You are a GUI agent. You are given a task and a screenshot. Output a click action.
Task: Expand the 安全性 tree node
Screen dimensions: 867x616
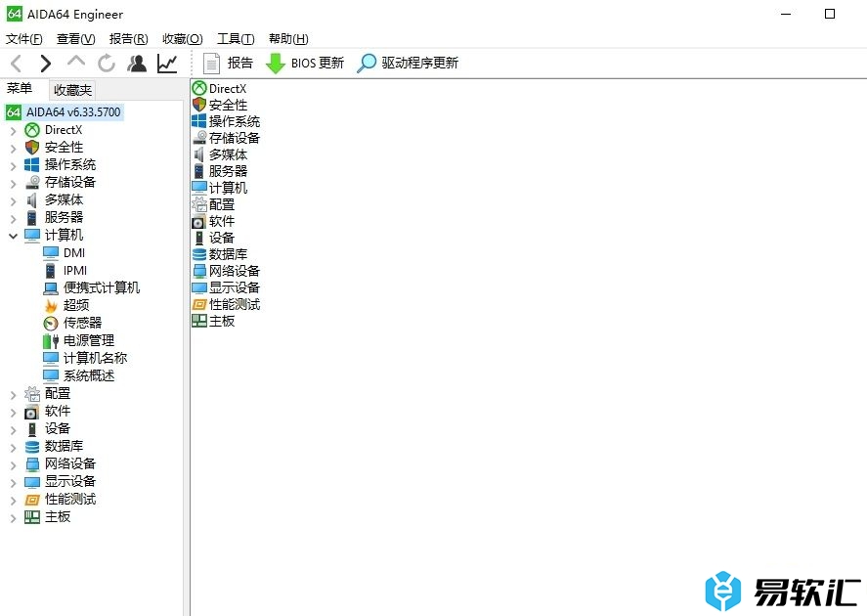coord(14,149)
